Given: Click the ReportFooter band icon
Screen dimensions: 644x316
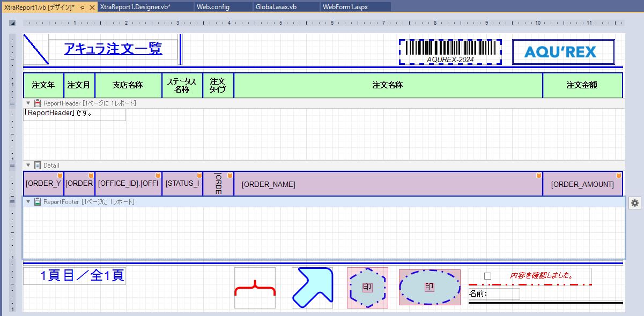Looking at the screenshot, I should [38, 202].
